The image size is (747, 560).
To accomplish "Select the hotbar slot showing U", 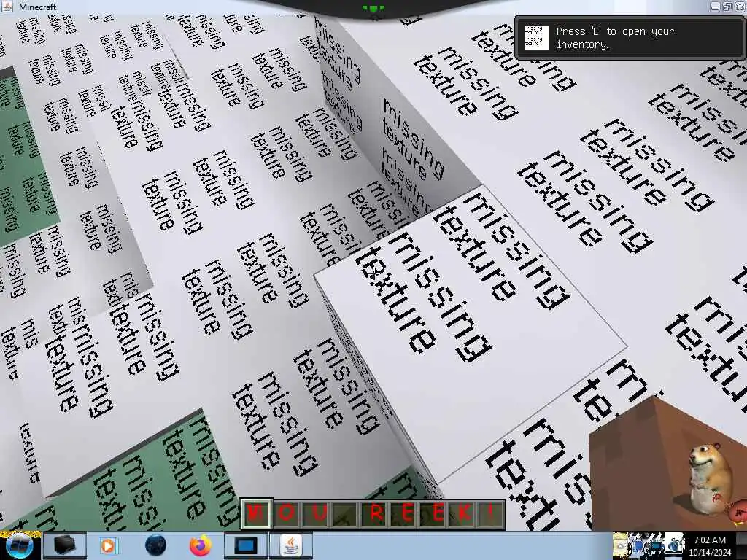I will point(317,514).
